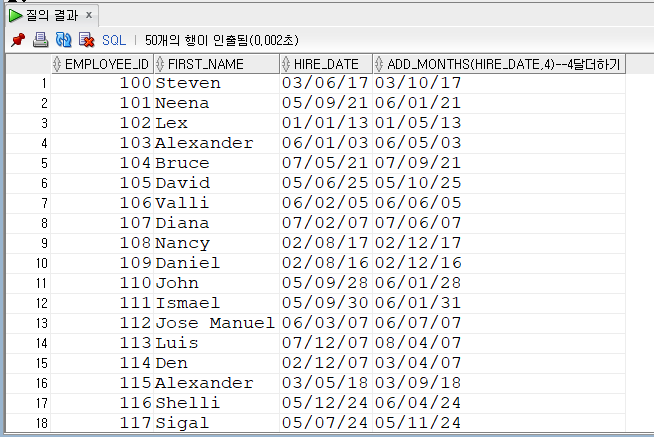Image resolution: width=654 pixels, height=437 pixels.
Task: Select hire date 02/08/16
Action: pos(326,264)
